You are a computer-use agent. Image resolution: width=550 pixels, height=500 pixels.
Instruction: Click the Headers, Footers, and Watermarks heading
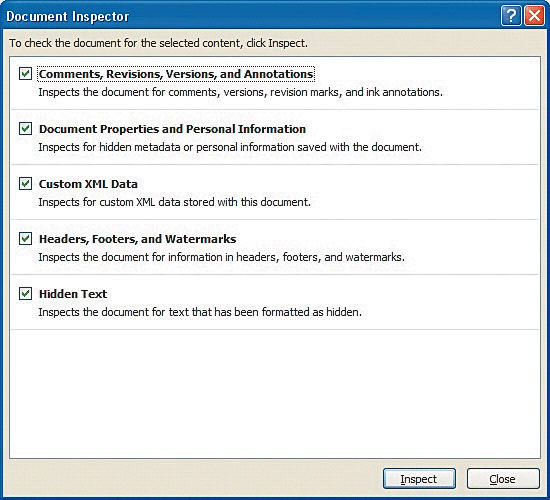[138, 239]
